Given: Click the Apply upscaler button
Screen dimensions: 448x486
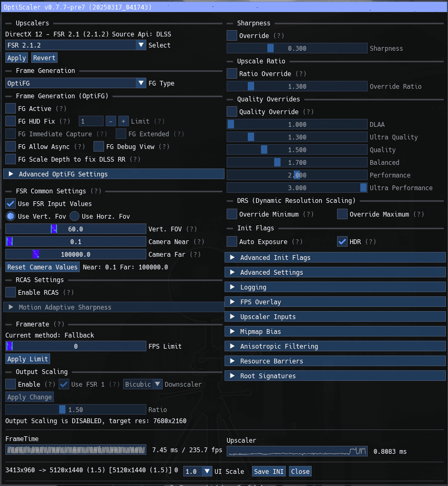Looking at the screenshot, I should 17,58.
